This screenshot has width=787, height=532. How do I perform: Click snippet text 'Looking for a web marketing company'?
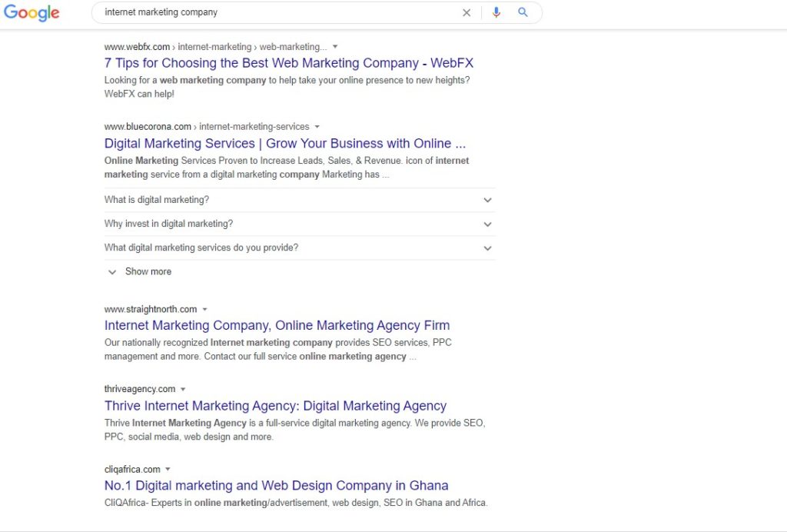point(185,80)
